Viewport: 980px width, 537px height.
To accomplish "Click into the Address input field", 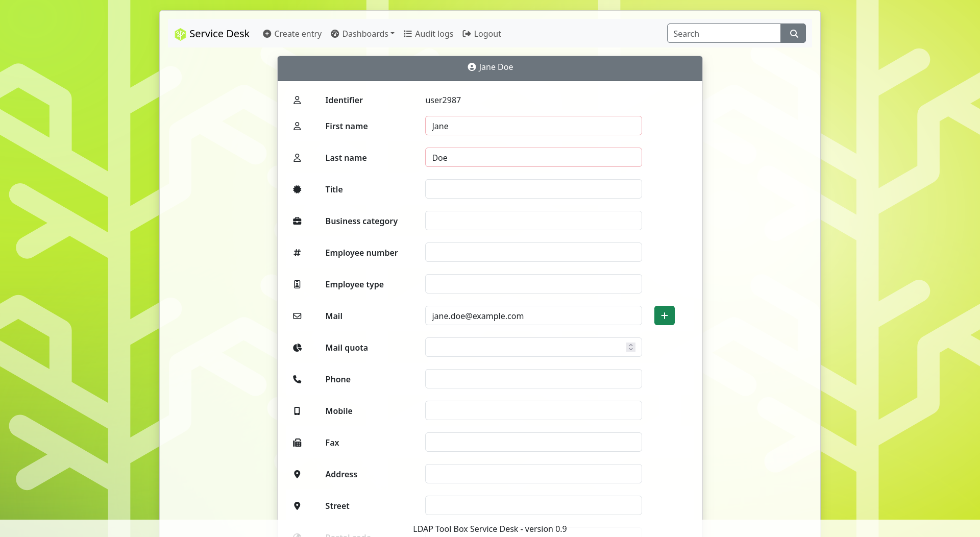I will point(533,474).
